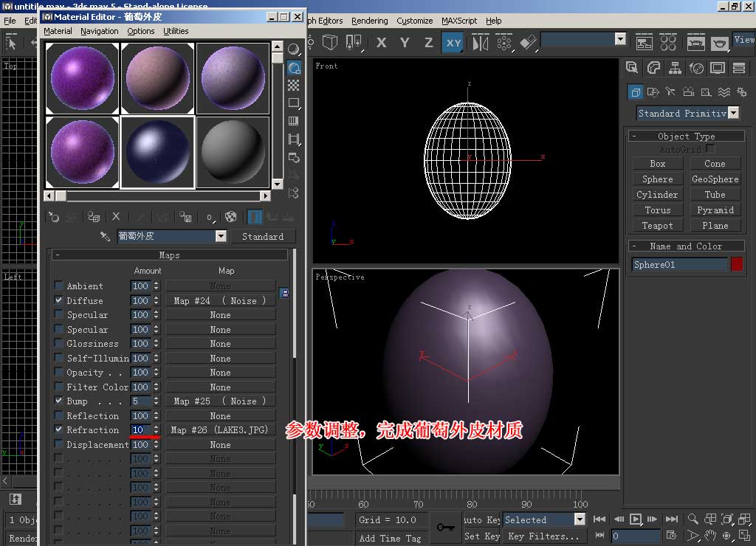Restrict to Y axis
The width and height of the screenshot is (756, 546).
405,43
